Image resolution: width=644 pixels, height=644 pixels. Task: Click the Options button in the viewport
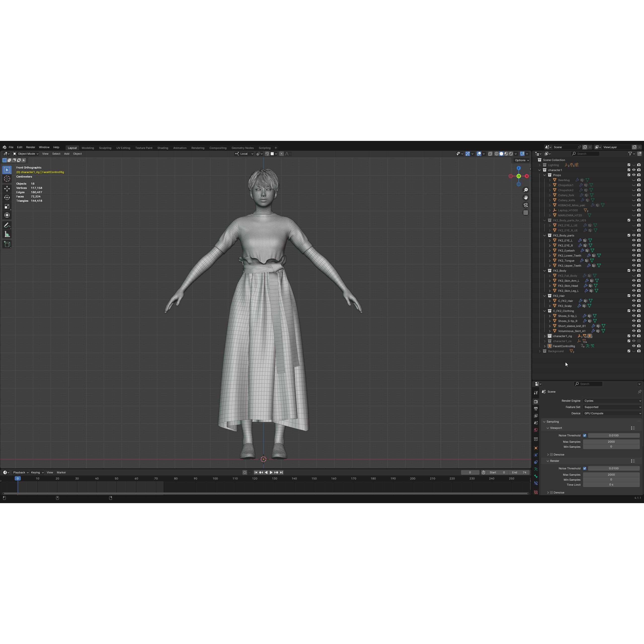[521, 160]
